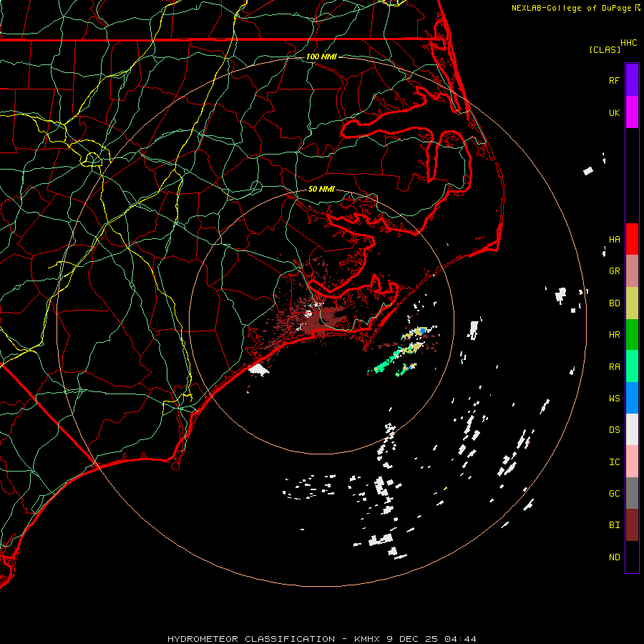Viewport: 644px width, 644px height.
Task: Click the HA red legend swatch
Action: 632,239
